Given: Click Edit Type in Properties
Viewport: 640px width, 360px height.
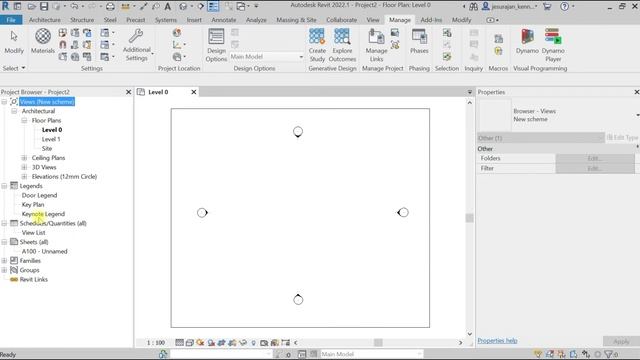Looking at the screenshot, I should pos(622,138).
